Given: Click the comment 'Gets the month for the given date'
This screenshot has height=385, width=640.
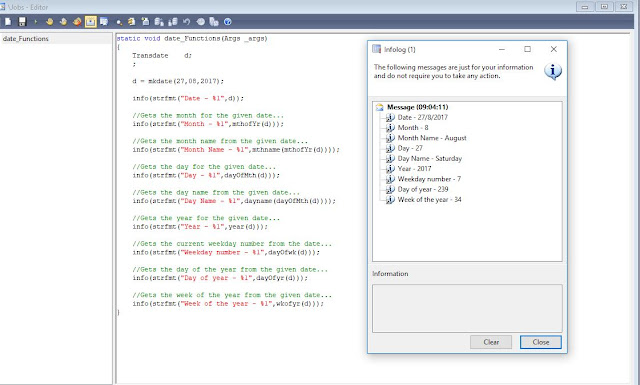Looking at the screenshot, I should pos(208,116).
